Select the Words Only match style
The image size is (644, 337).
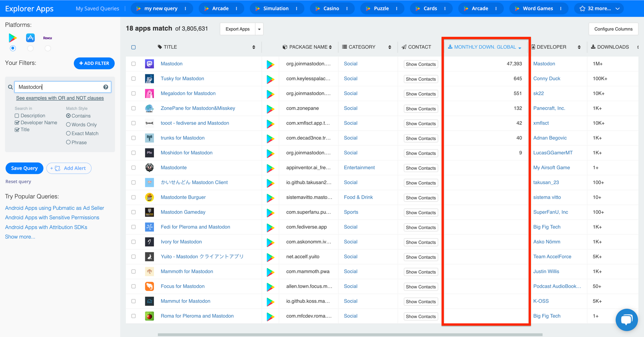(68, 124)
